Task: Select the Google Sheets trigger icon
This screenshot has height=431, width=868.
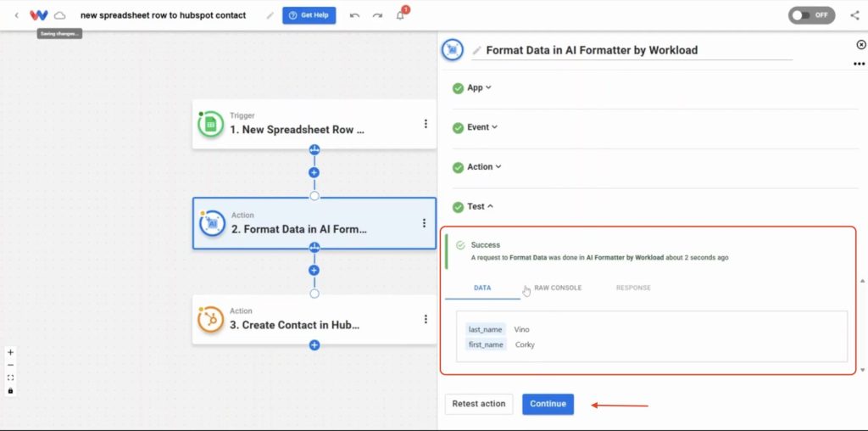Action: point(210,125)
